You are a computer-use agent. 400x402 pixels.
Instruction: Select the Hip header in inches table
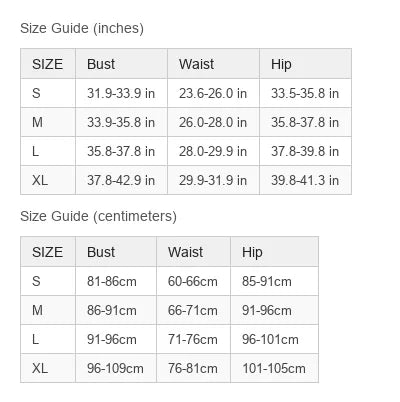point(305,64)
